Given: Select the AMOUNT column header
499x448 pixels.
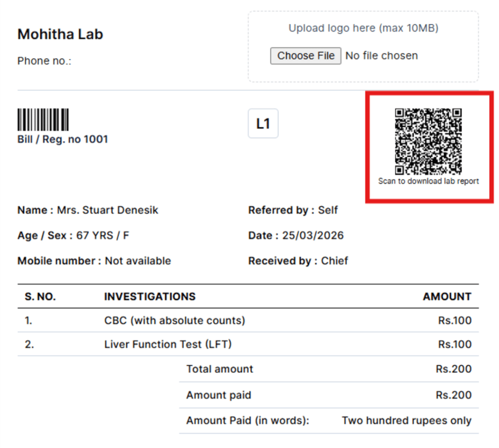Looking at the screenshot, I should [x=447, y=296].
